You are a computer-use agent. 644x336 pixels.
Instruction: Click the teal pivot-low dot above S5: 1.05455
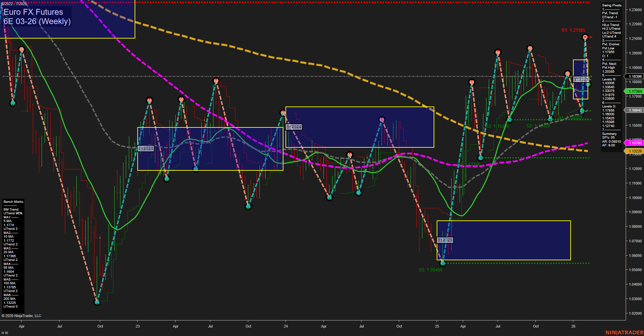tap(443, 263)
